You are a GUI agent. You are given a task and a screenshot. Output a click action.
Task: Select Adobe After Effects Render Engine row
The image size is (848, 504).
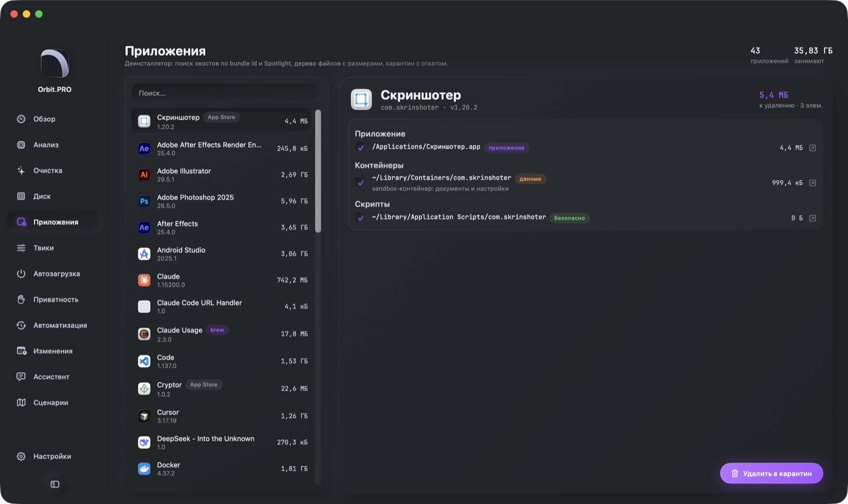[x=223, y=148]
